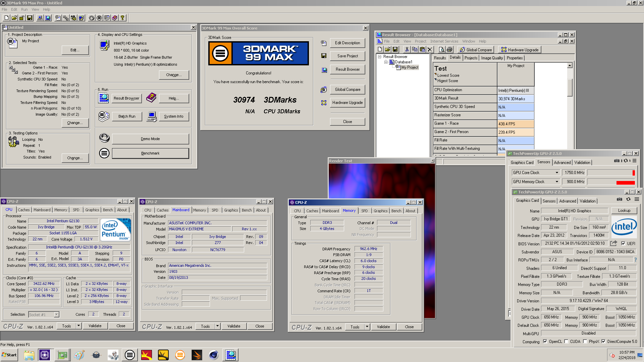Switch to Results tab in Result Browser
The image size is (644, 362).
440,58
